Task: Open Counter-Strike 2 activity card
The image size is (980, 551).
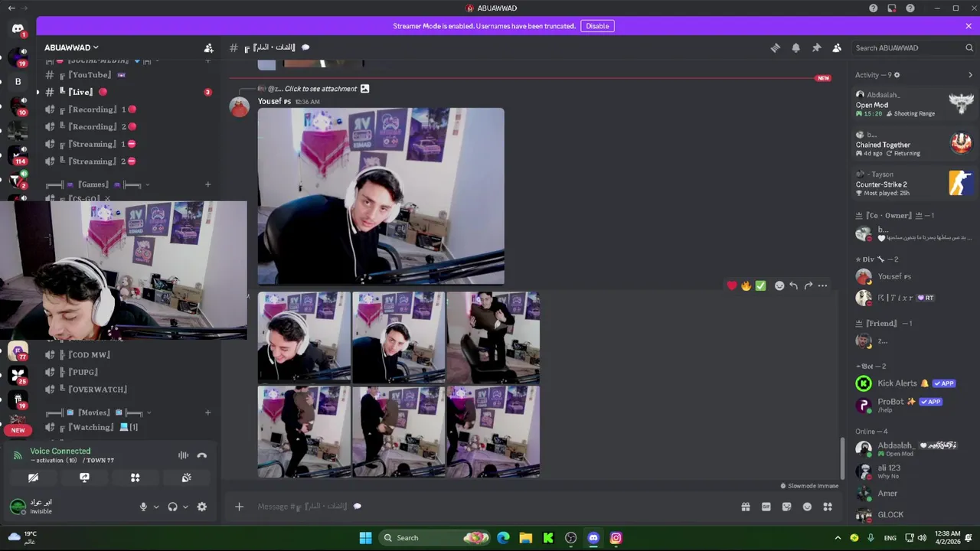Action: (x=914, y=184)
